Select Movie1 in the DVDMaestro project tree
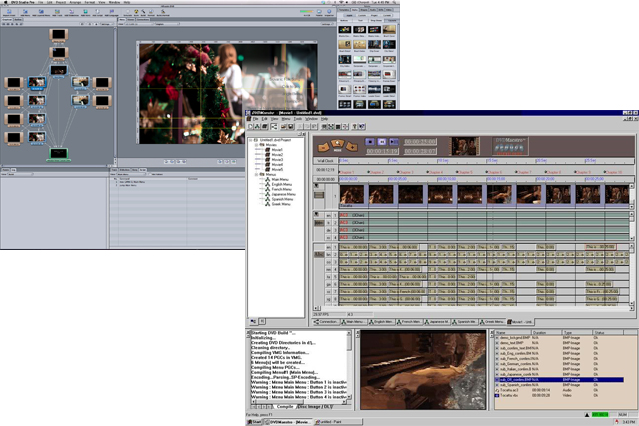This screenshot has width=639, height=426. pos(277,150)
